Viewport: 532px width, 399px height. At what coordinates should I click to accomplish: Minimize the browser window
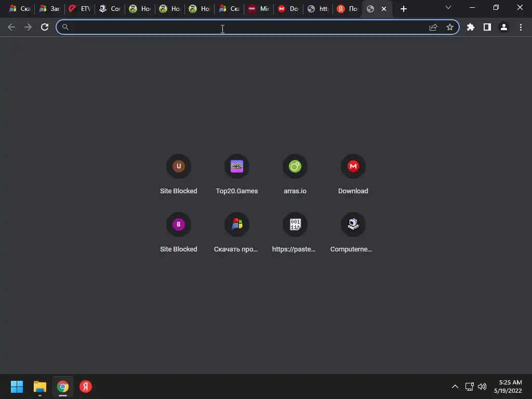click(472, 7)
